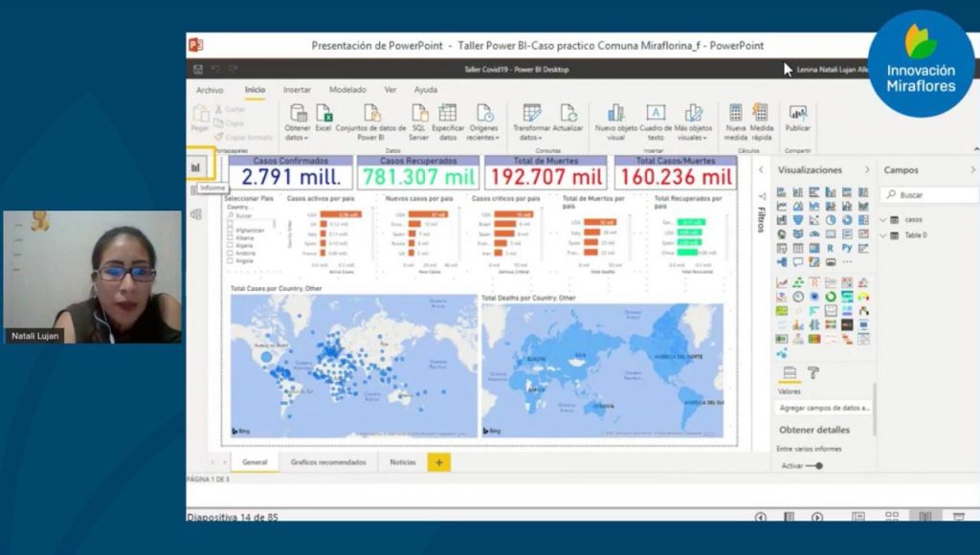Search countries in slicer Buscar box
Image resolution: width=980 pixels, height=555 pixels.
[250, 215]
